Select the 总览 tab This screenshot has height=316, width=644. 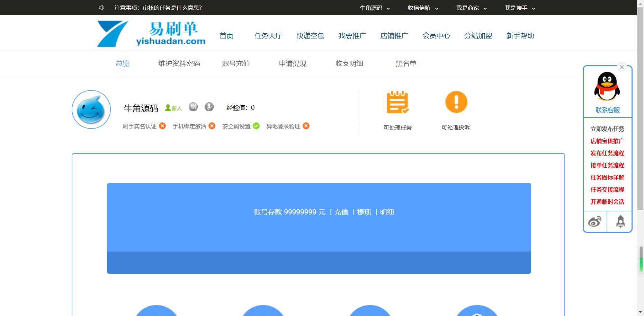123,63
